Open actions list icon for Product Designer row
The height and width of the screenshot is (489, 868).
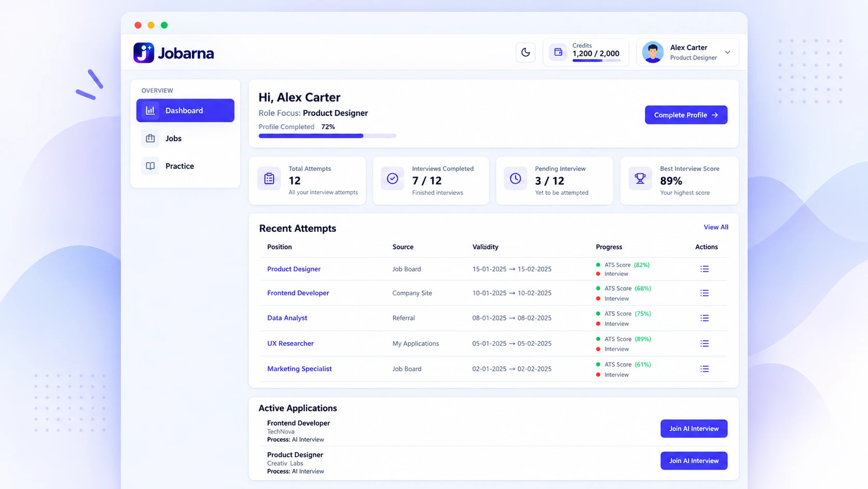tap(704, 269)
